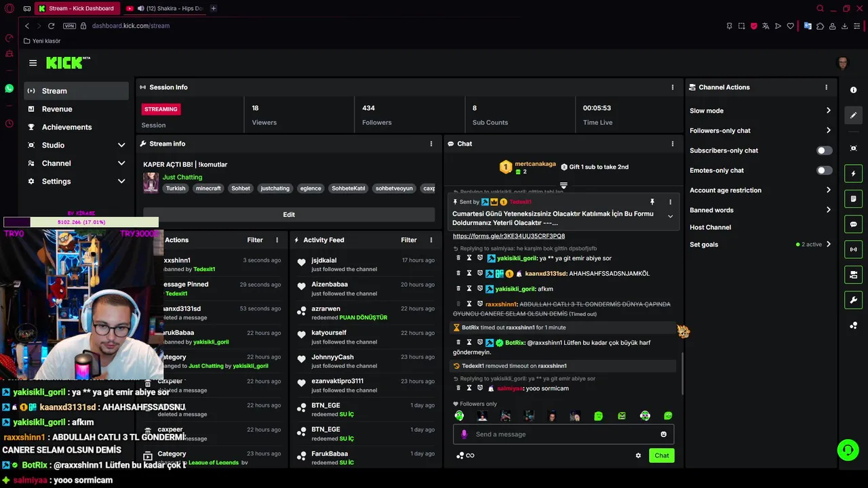Viewport: 868px width, 488px height.
Task: Click the info icon in right rail
Action: click(x=853, y=90)
